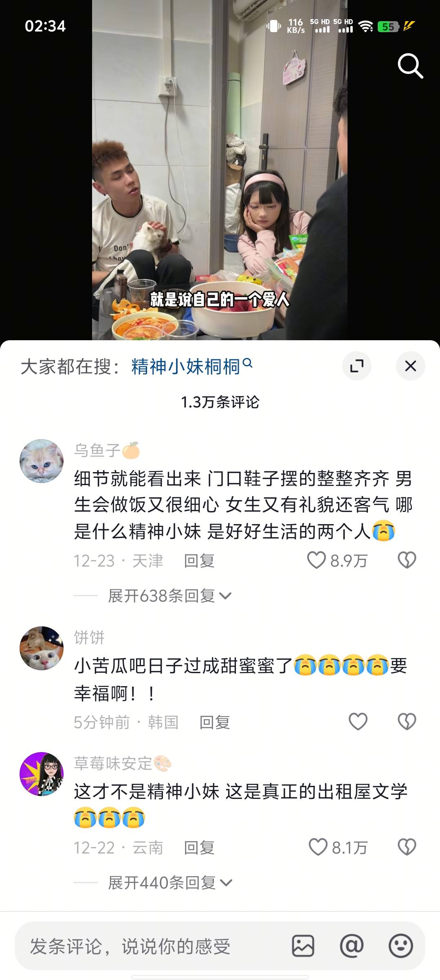Like 饼饼's comment heart

pyautogui.click(x=358, y=722)
